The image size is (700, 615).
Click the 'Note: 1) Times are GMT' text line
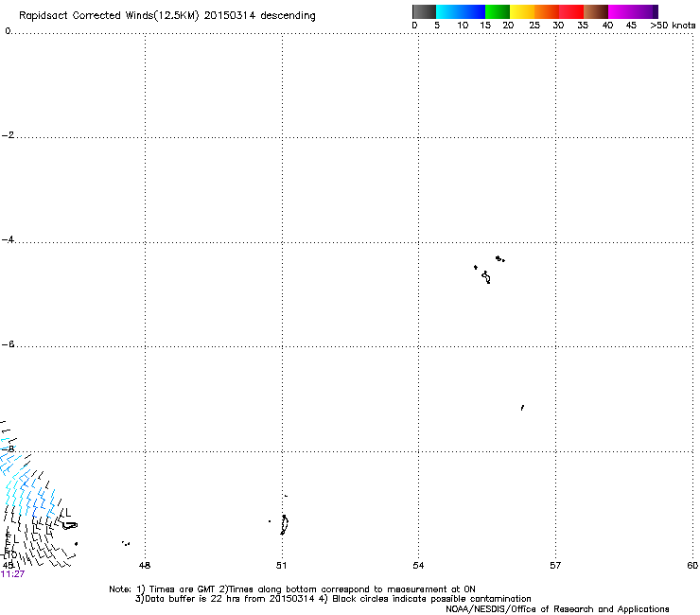tap(292, 589)
